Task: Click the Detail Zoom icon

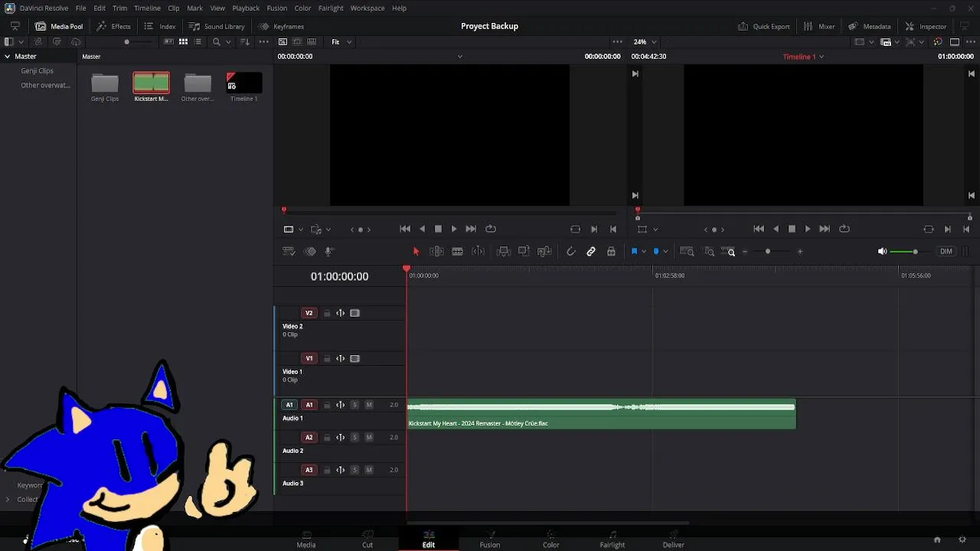Action: pyautogui.click(x=709, y=251)
